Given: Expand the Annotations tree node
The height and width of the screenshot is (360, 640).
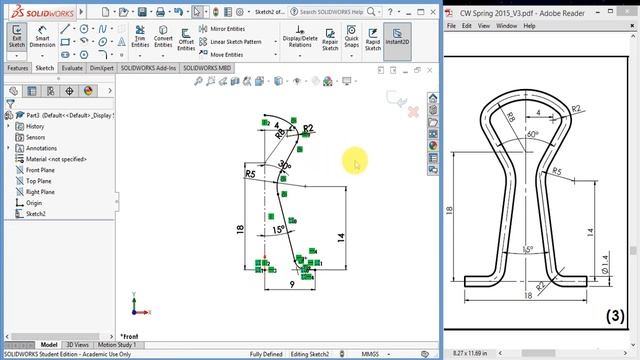Looking at the screenshot, I should tap(9, 148).
